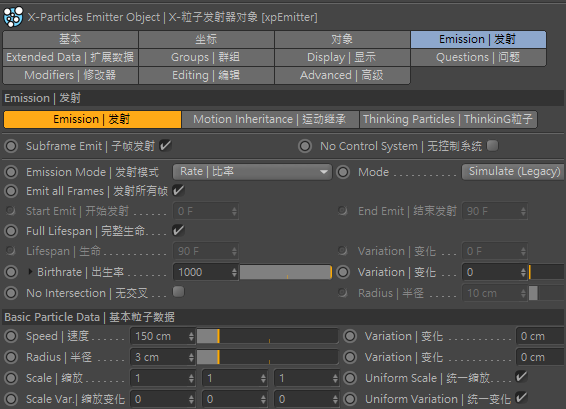Click the Speed Variation keyframe circle

coord(350,336)
